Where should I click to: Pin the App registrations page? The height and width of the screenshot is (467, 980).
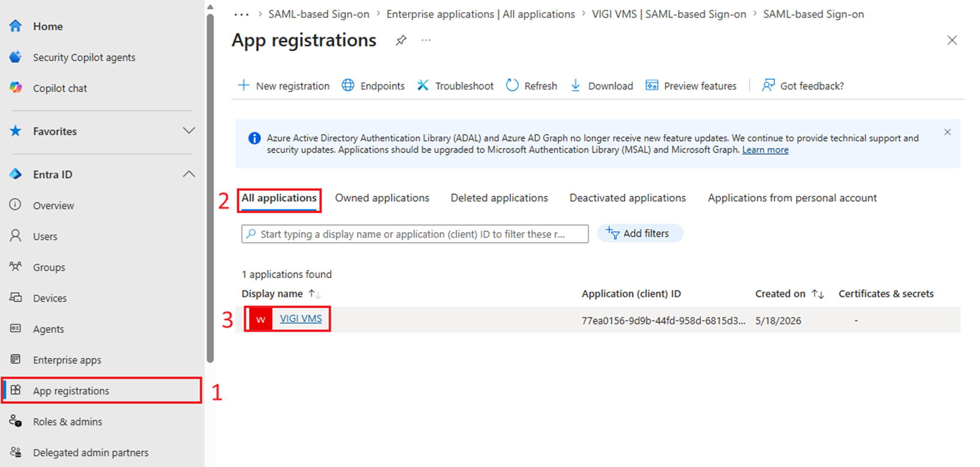point(401,40)
